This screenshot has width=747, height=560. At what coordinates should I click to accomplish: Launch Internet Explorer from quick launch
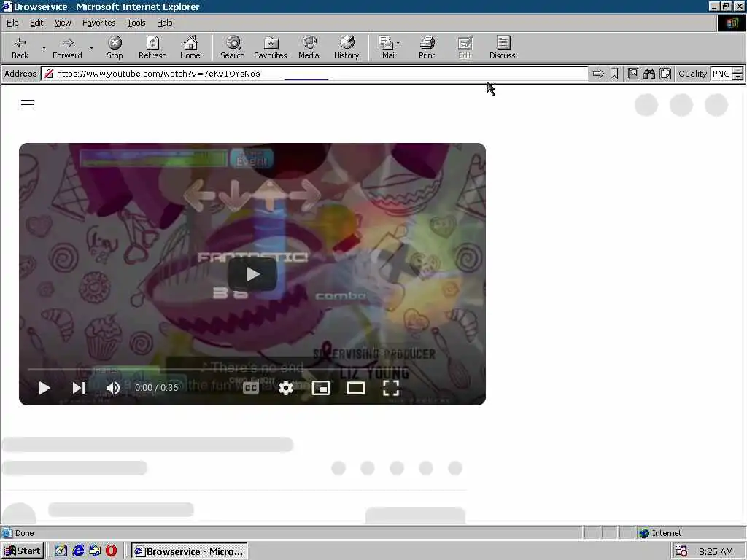78,551
